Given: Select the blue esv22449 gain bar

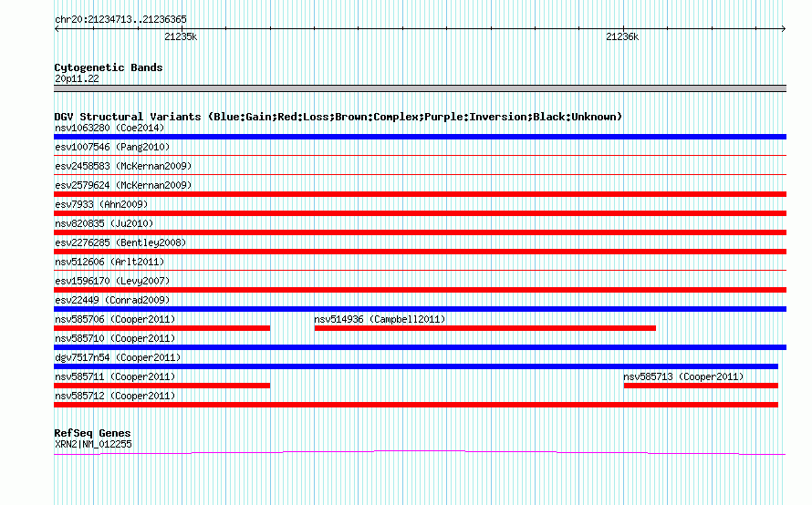Looking at the screenshot, I should [x=420, y=309].
